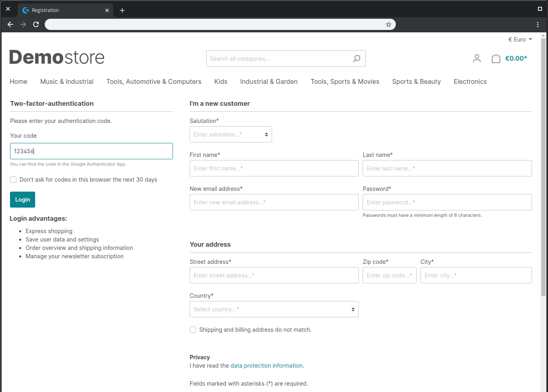The image size is (548, 392).
Task: Click the Login button
Action: click(22, 200)
